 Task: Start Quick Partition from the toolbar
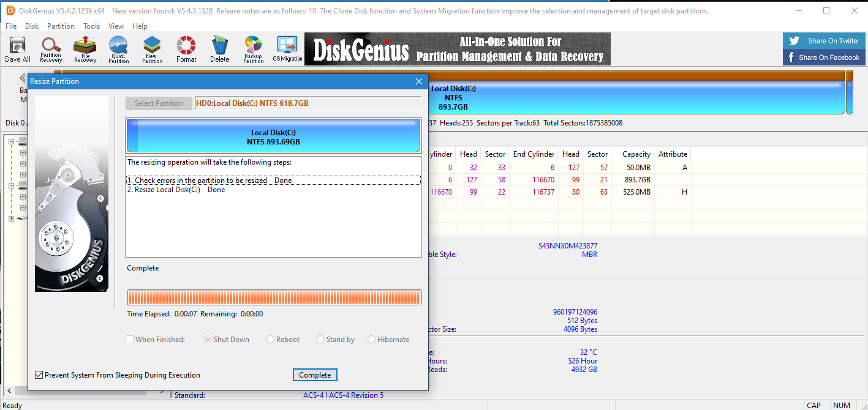[x=118, y=49]
